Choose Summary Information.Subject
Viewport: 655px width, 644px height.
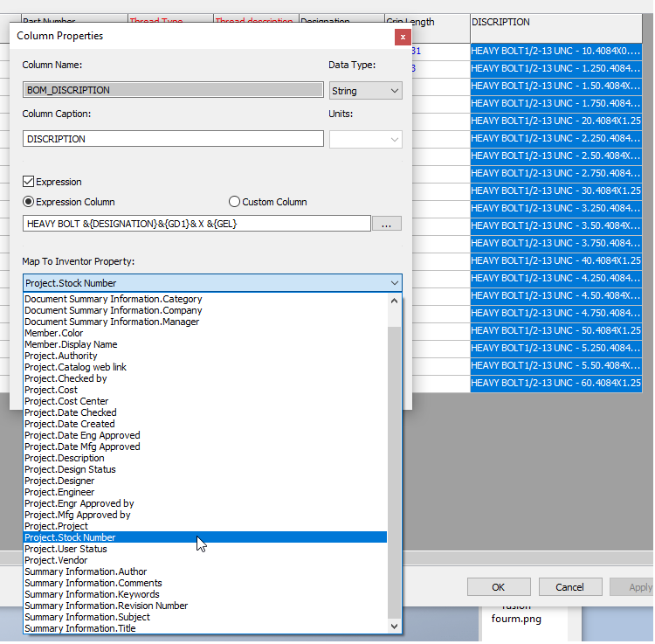pyautogui.click(x=205, y=617)
